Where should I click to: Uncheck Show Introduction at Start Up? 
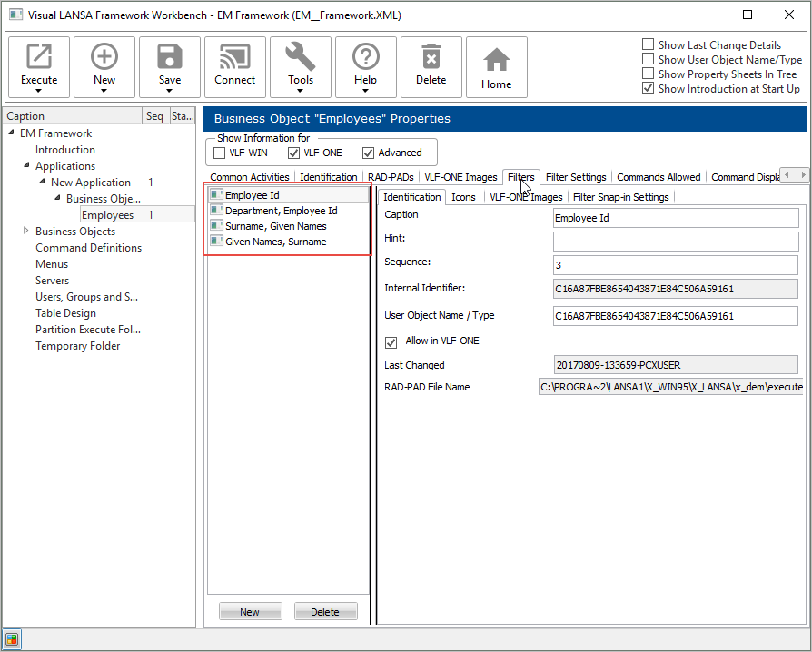[648, 87]
